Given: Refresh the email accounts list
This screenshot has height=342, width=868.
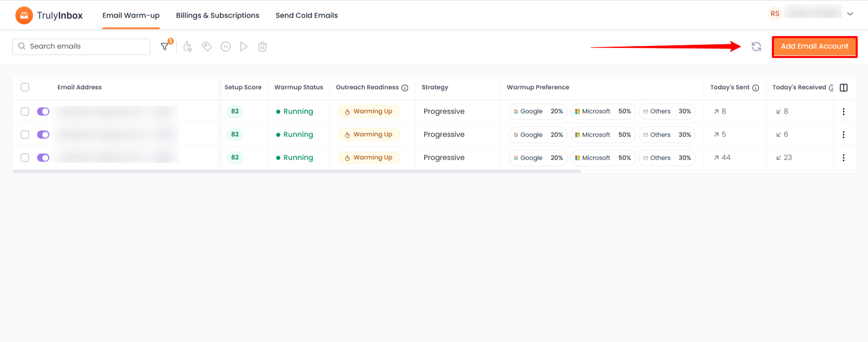Looking at the screenshot, I should pyautogui.click(x=756, y=47).
